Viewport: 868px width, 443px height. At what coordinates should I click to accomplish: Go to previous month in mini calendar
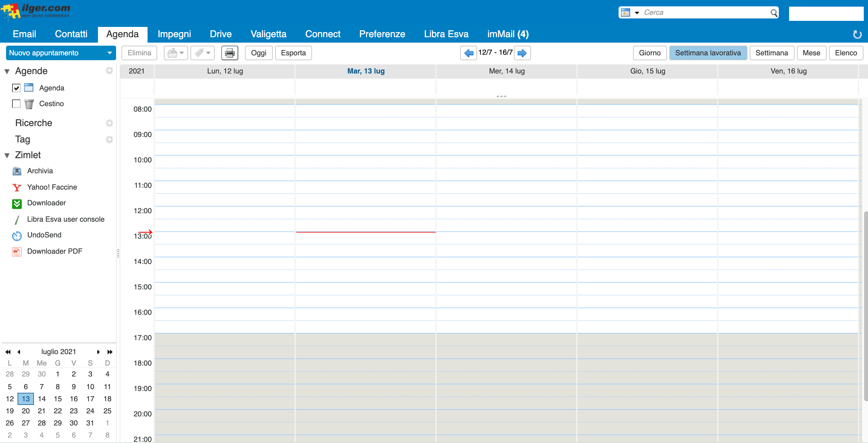coord(19,352)
